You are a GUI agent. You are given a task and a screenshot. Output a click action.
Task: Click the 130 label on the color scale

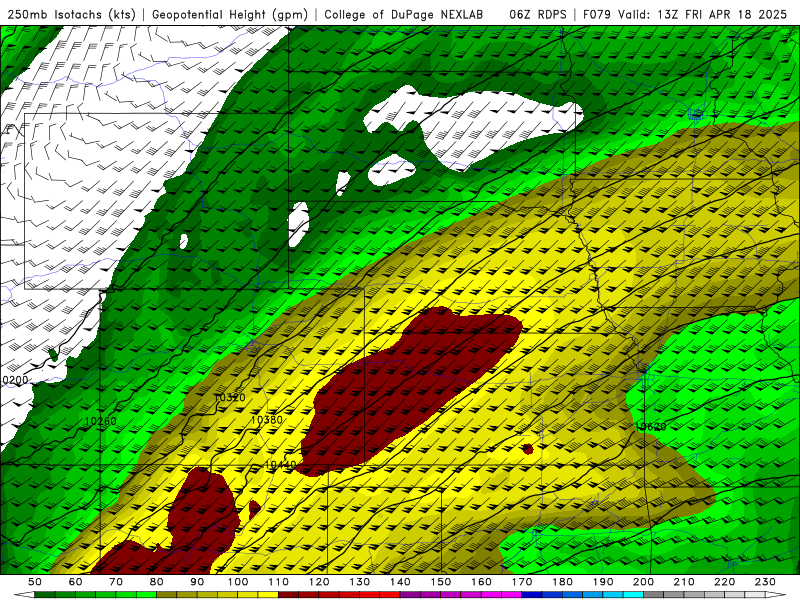click(x=359, y=582)
